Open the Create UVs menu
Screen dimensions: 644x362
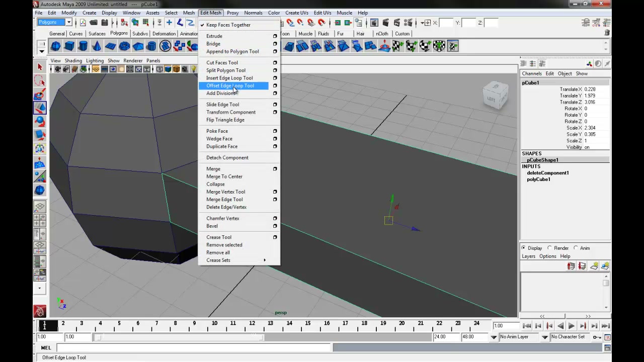pos(297,13)
